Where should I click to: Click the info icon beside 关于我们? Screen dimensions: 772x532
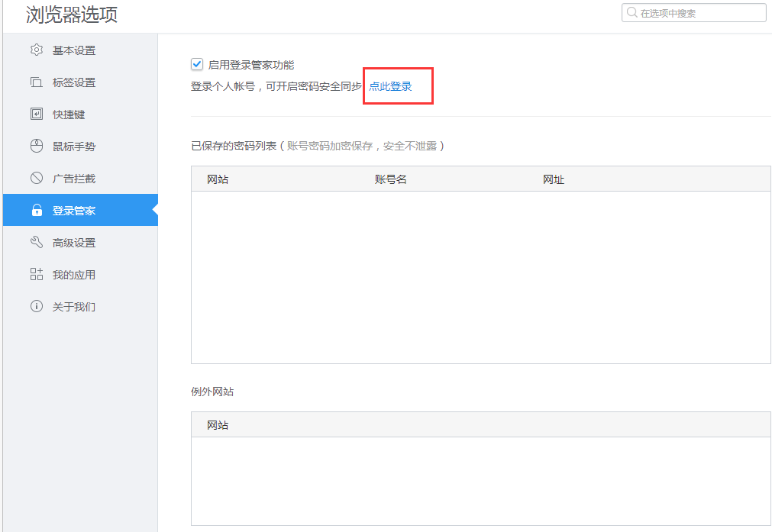36,306
